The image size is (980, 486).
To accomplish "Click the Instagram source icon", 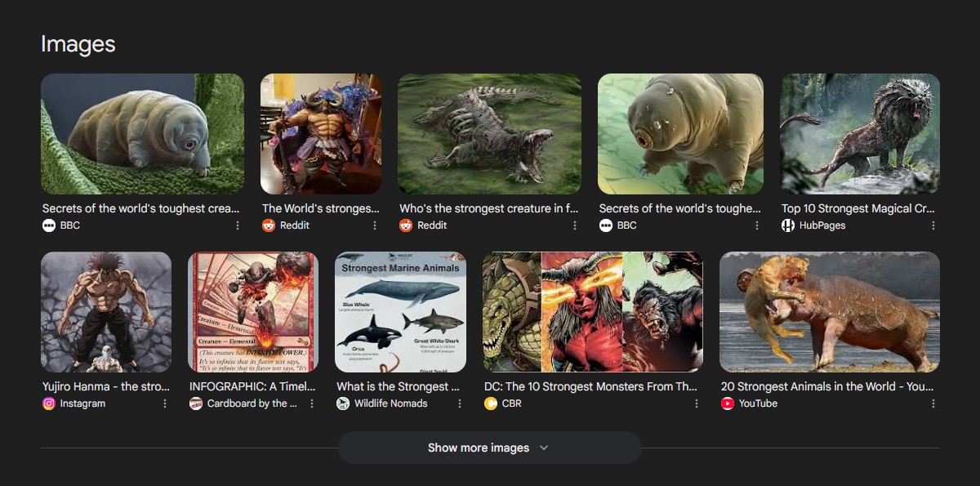I will point(49,404).
